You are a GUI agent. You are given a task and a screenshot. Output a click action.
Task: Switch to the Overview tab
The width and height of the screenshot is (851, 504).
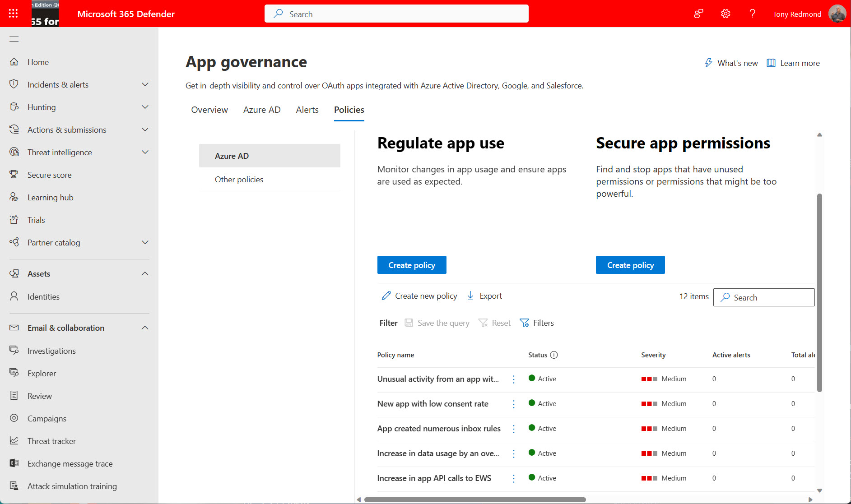pyautogui.click(x=209, y=110)
